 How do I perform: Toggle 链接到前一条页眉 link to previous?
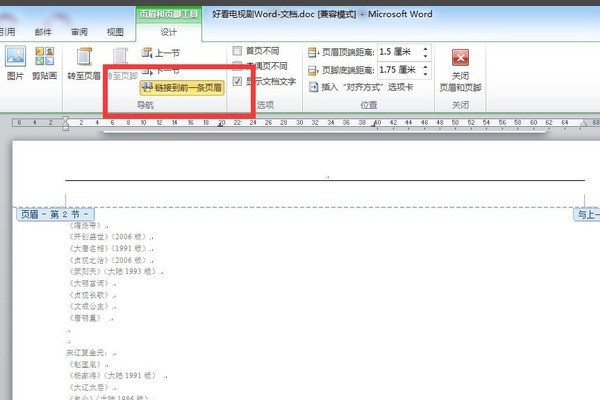pos(182,88)
